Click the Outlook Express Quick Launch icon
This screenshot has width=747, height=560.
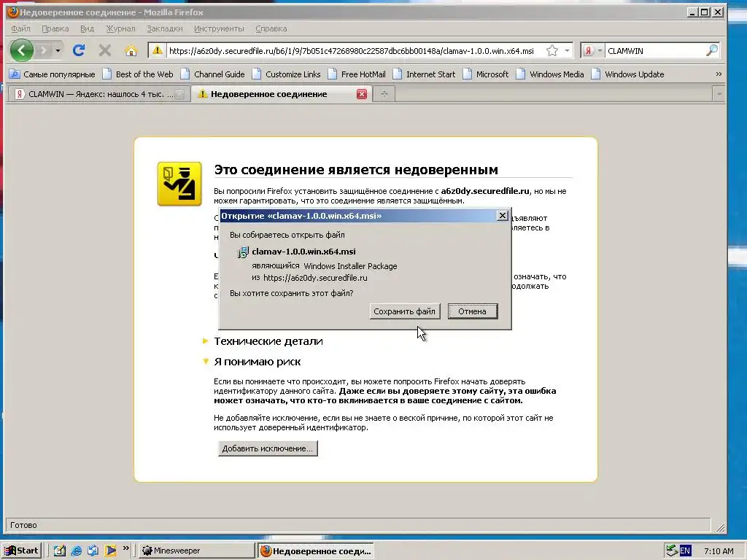tap(93, 551)
